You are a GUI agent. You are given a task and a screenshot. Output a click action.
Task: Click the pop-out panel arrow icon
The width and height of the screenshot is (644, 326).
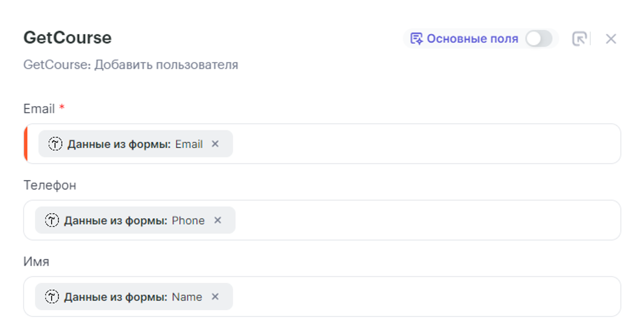pos(579,39)
